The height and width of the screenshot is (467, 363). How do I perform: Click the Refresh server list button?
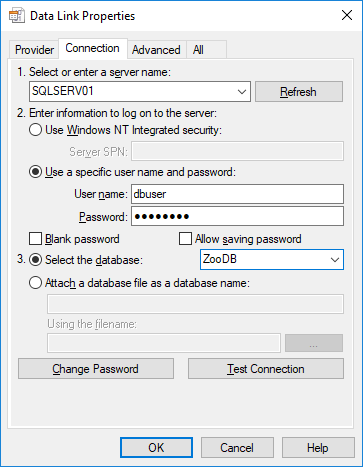pyautogui.click(x=299, y=92)
